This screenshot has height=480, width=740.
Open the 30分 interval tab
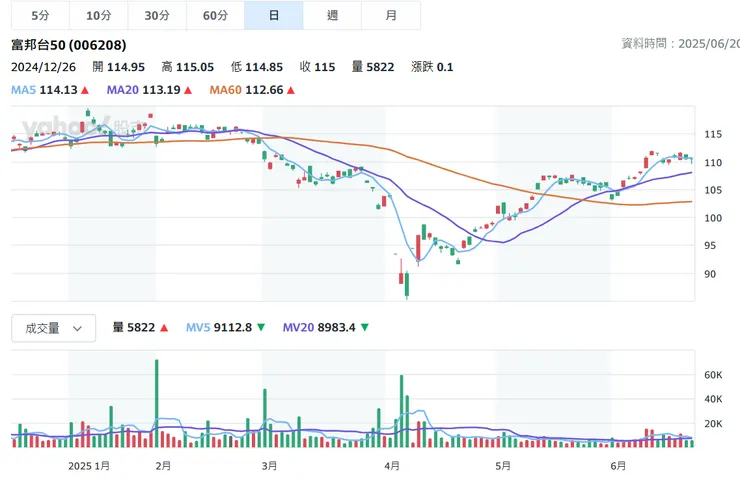tap(157, 15)
